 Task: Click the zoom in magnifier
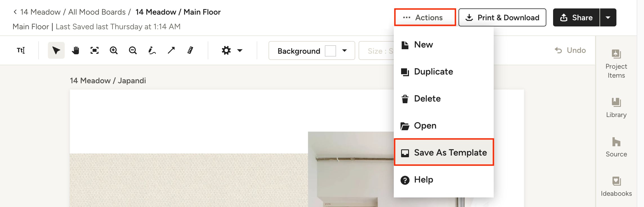coord(114,50)
